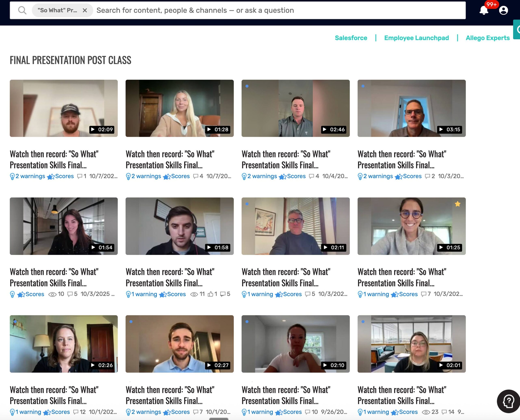Screen dimensions: 520x420
Task: Click the thumbs-up like icon on the 01:58 video
Action: [x=210, y=294]
